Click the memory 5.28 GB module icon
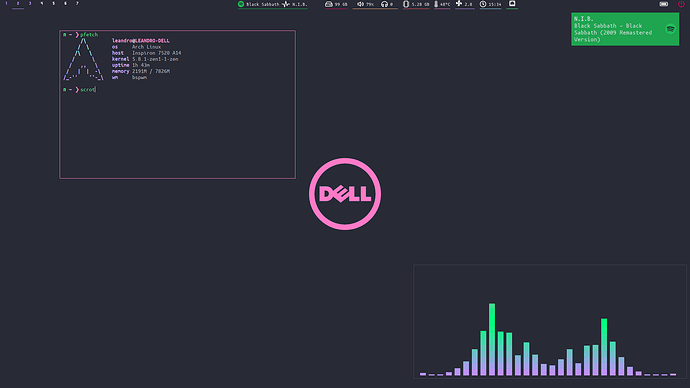 (406, 4)
